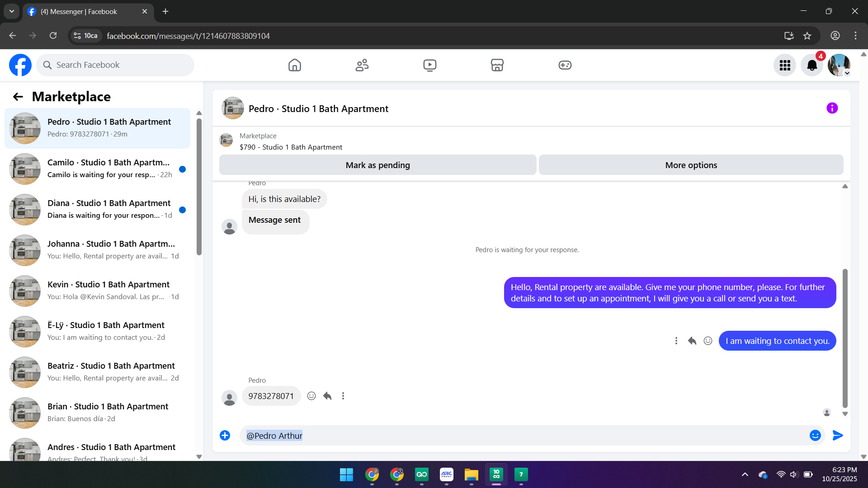Reply to Pedro's phone number message
Viewport: 868px width, 488px height.
(x=327, y=396)
